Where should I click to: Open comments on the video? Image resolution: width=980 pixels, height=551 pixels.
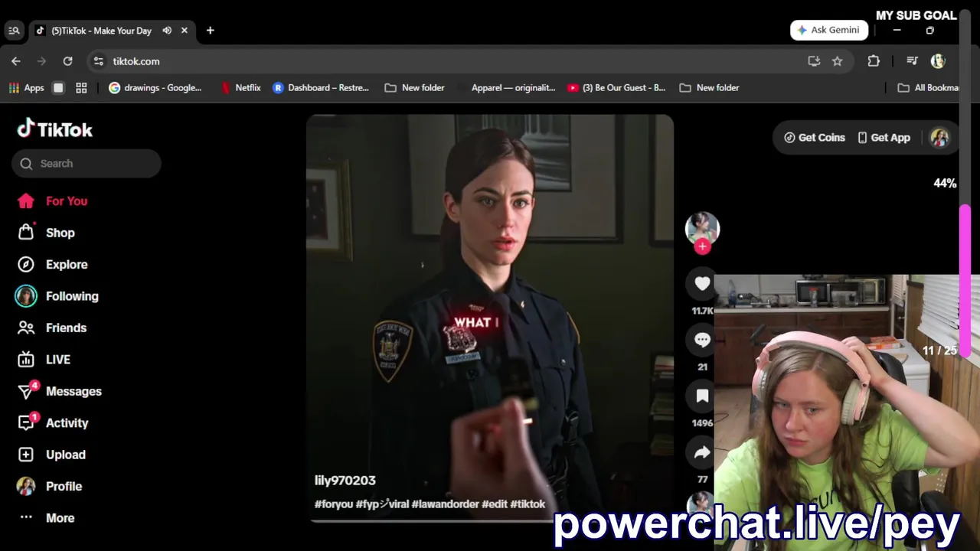tap(702, 340)
